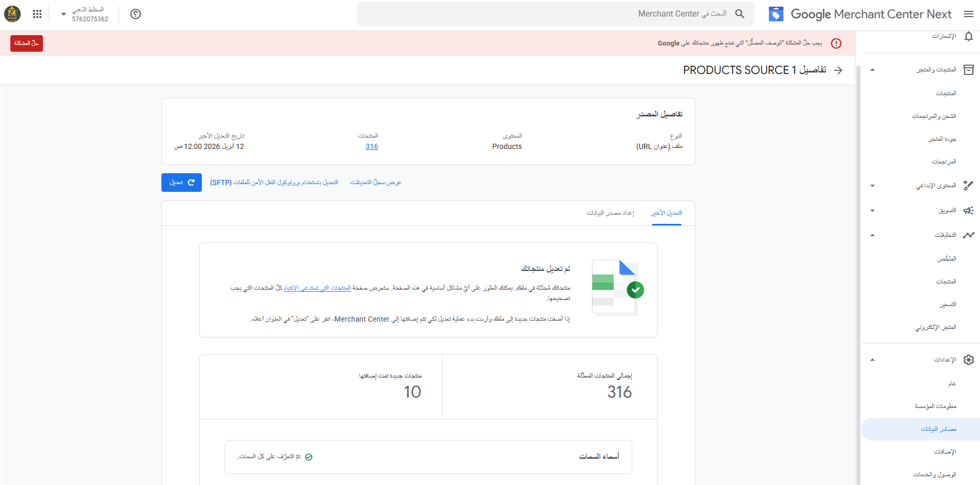The image size is (980, 485).
Task: Open shipping and returns page
Action: click(934, 116)
